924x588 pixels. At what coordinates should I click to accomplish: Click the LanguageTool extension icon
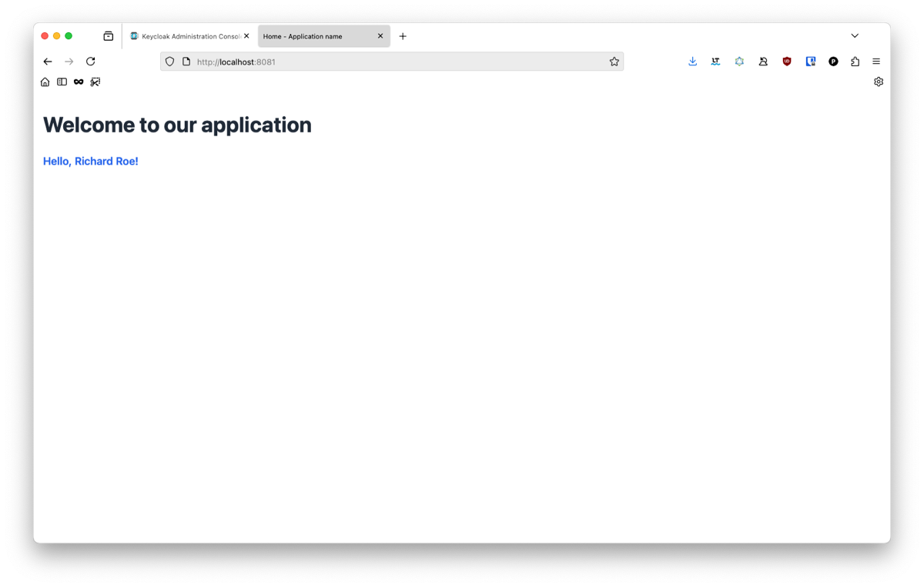point(715,62)
